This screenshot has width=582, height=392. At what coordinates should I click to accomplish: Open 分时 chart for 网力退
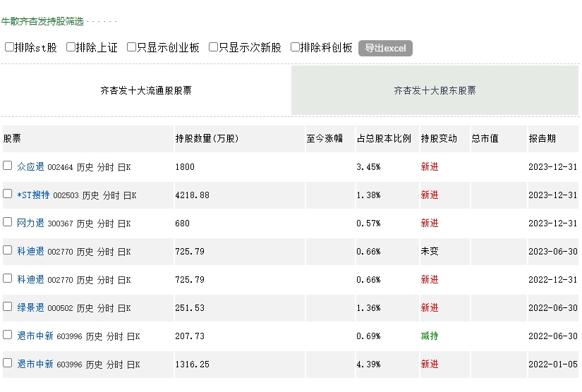[105, 223]
